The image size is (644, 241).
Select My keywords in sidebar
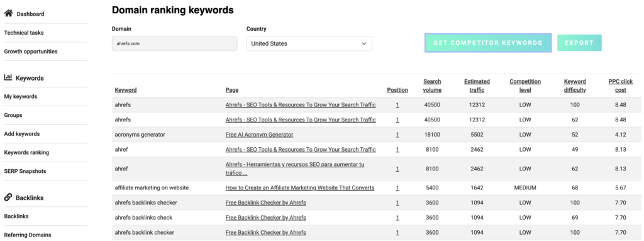pos(21,97)
